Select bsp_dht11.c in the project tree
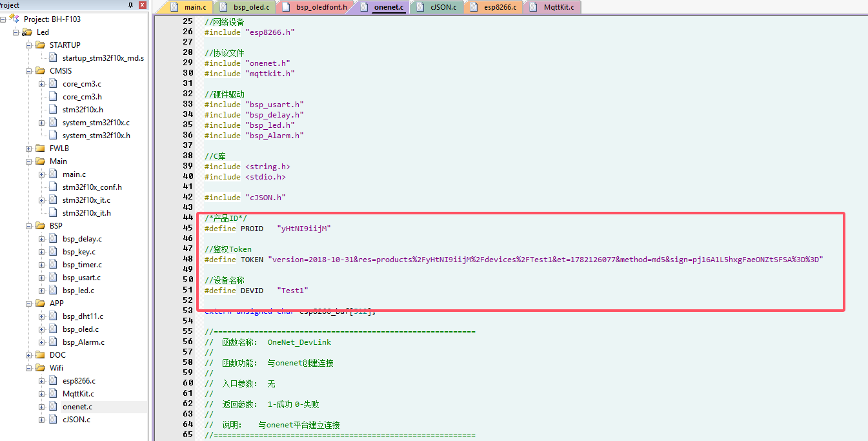Viewport: 868px width, 441px height. click(x=83, y=316)
